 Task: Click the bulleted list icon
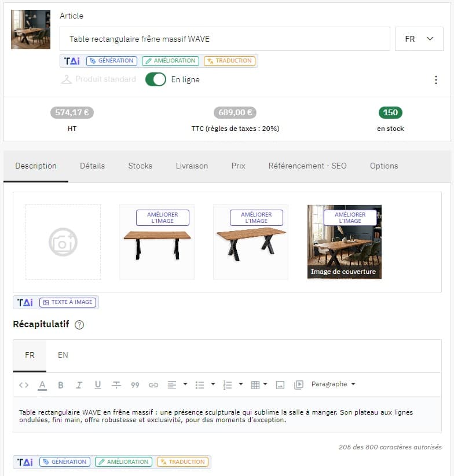200,385
